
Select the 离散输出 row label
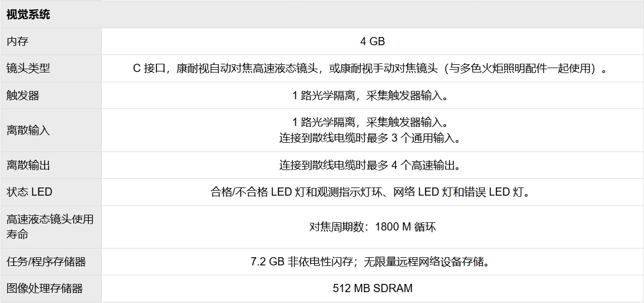click(x=28, y=165)
